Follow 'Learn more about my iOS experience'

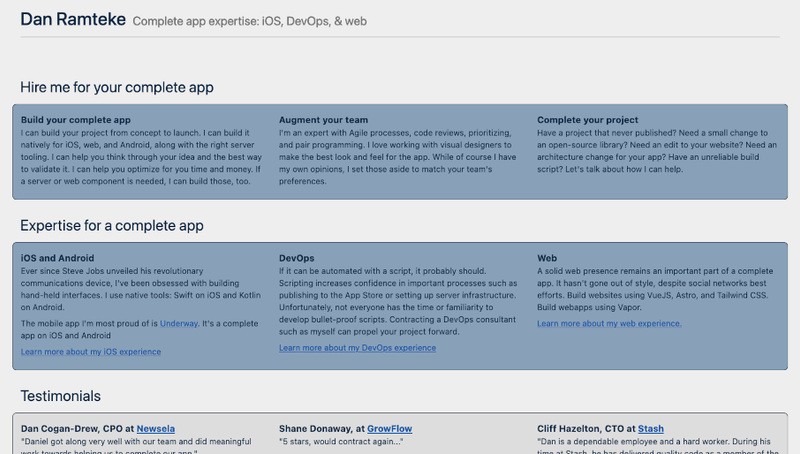click(90, 352)
